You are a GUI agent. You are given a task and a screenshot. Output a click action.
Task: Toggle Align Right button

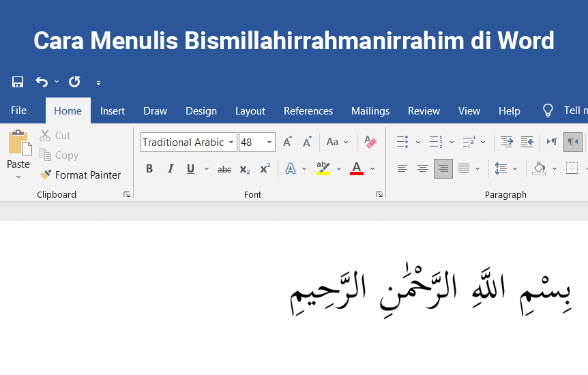click(443, 169)
